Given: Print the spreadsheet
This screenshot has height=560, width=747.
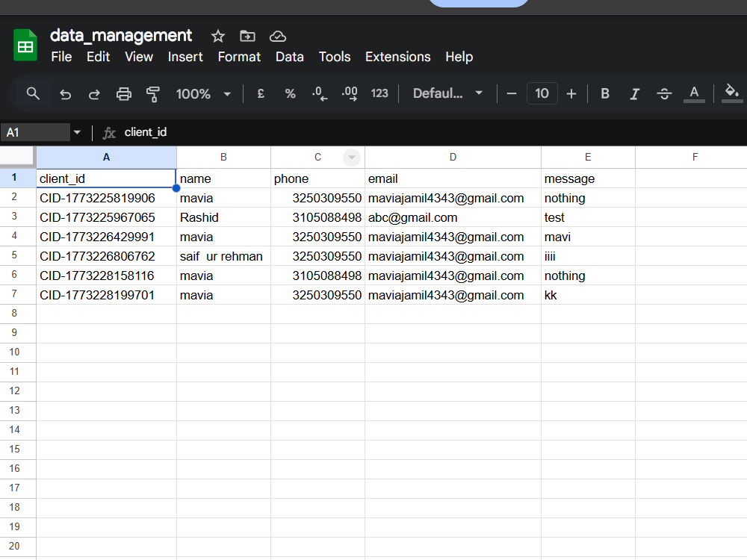Looking at the screenshot, I should (x=124, y=94).
